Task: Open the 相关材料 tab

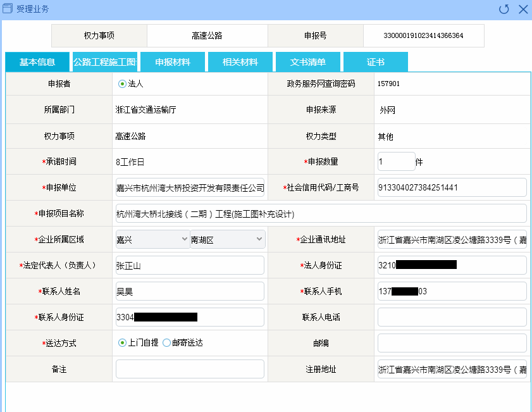Action: (240, 62)
